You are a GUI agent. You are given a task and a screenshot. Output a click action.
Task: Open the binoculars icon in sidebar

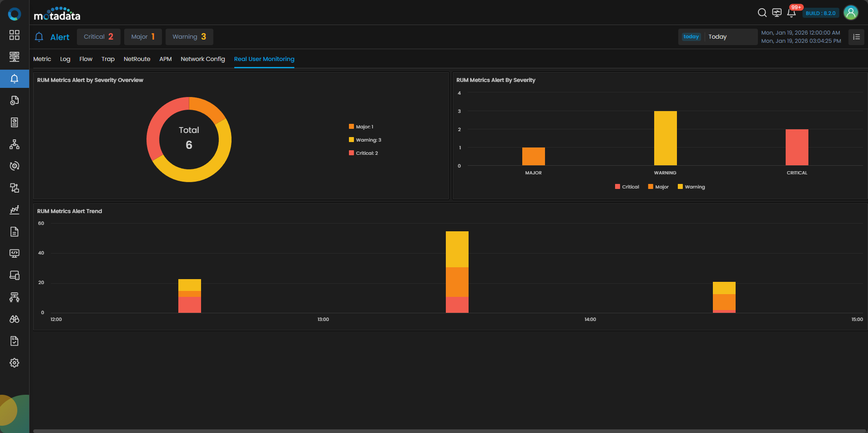tap(15, 319)
